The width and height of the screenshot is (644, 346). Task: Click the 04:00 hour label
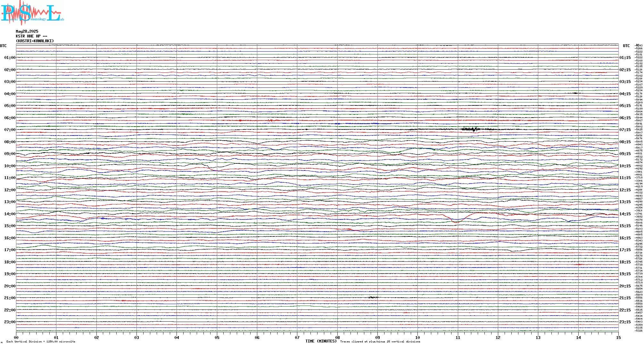coord(10,94)
